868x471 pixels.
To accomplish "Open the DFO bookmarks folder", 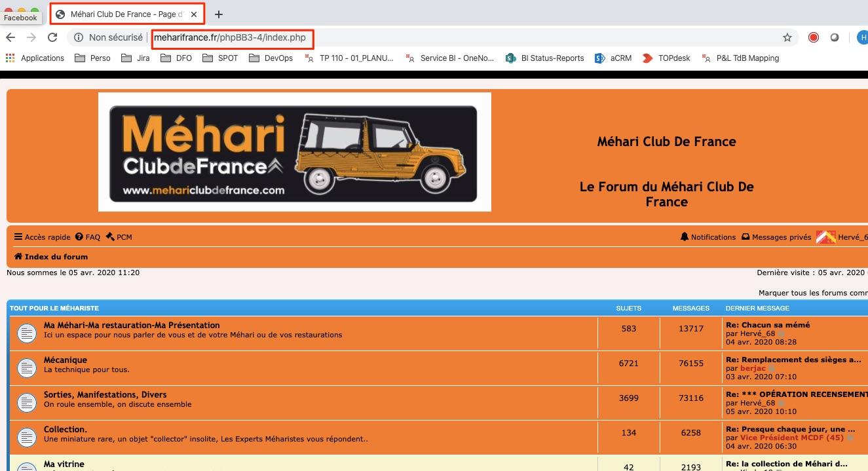I will pyautogui.click(x=177, y=58).
